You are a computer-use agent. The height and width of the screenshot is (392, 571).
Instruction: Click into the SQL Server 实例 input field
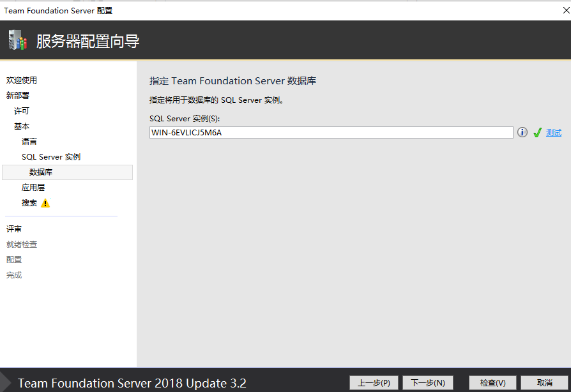331,133
